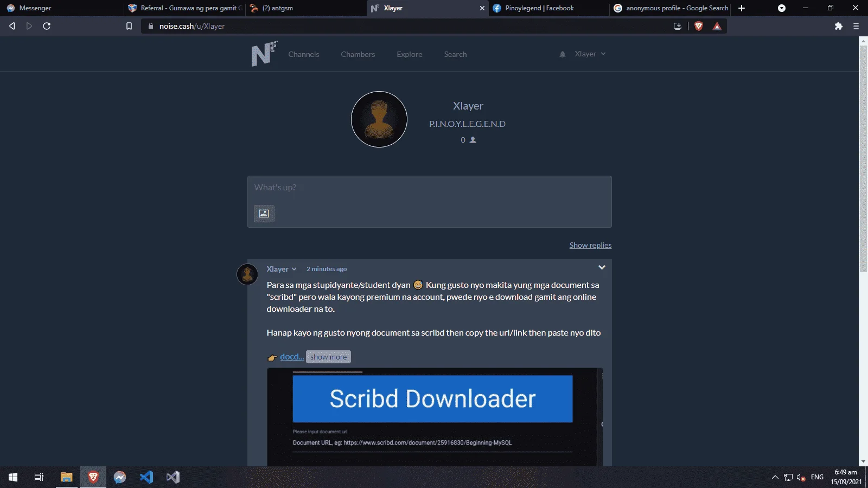Viewport: 868px width, 488px height.
Task: Click the muted volume tray icon
Action: point(801,477)
